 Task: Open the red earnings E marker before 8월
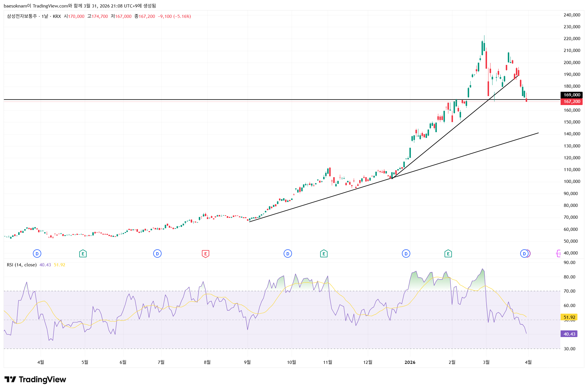pyautogui.click(x=205, y=254)
